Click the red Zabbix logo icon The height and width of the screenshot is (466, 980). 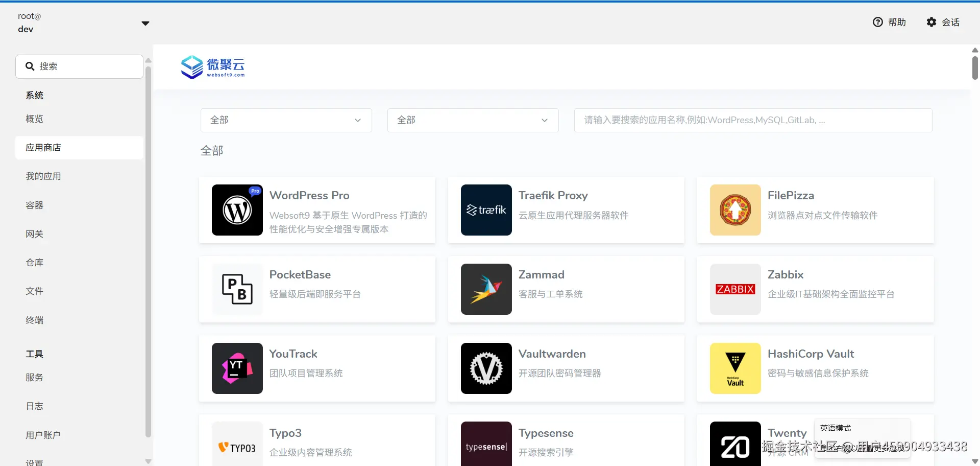click(736, 289)
